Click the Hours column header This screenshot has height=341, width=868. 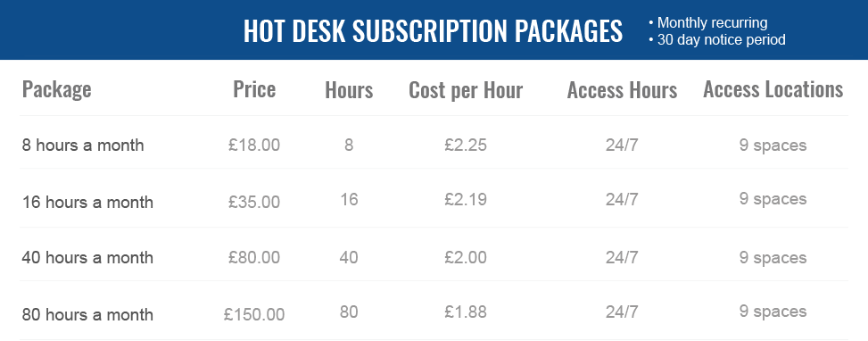[x=349, y=90]
